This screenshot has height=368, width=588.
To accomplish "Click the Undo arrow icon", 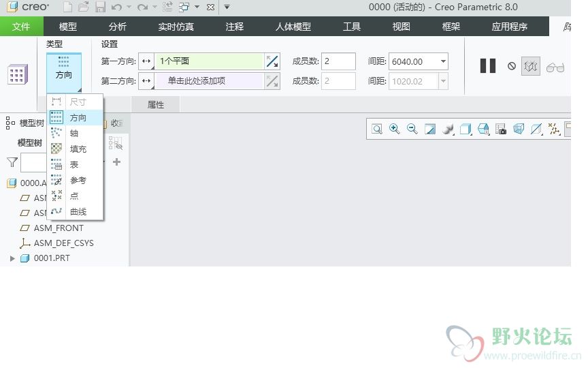I will coord(116,7).
